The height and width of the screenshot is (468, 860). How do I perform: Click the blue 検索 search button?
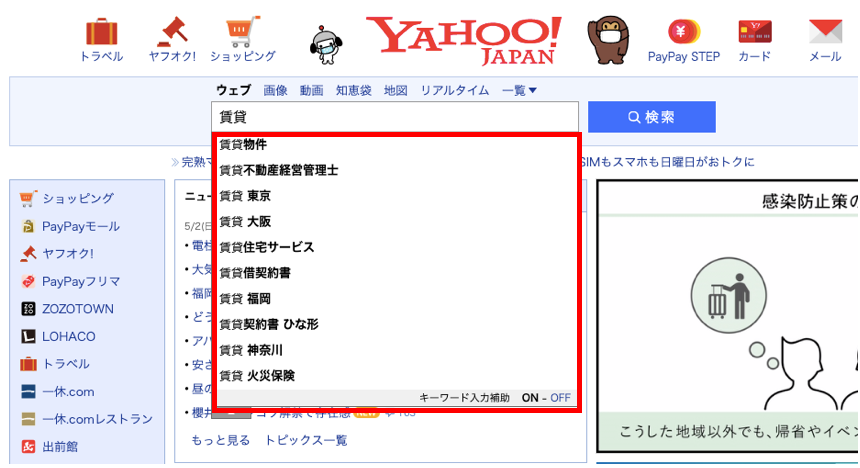[652, 117]
